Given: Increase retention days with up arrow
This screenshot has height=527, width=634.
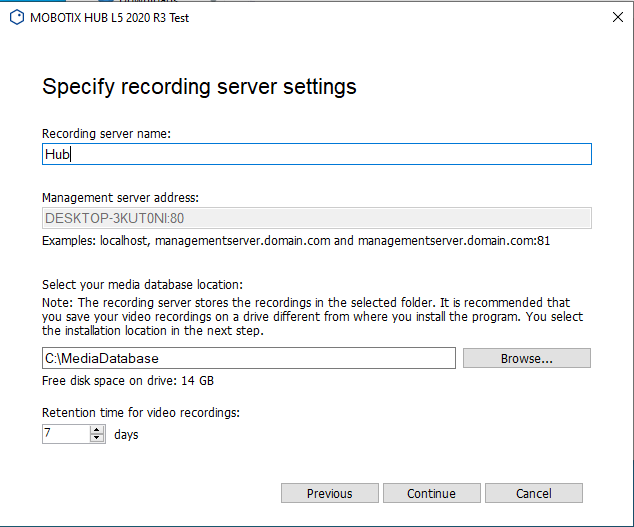Looking at the screenshot, I should click(97, 429).
